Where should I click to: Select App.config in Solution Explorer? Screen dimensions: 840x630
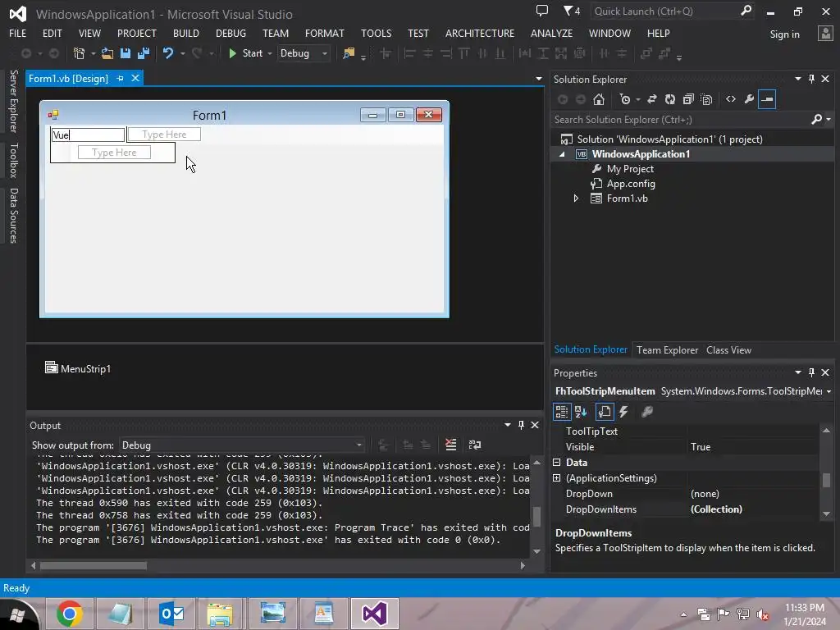pyautogui.click(x=631, y=184)
